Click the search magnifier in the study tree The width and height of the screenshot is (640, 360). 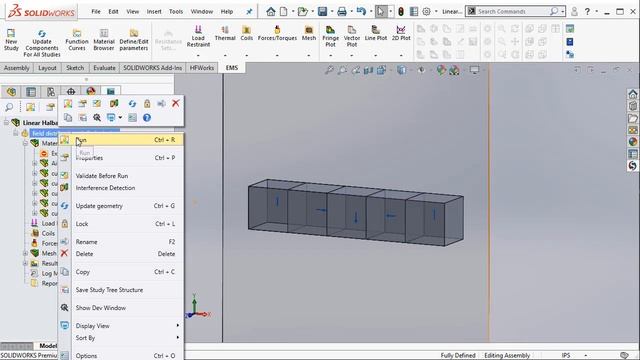coord(9,107)
